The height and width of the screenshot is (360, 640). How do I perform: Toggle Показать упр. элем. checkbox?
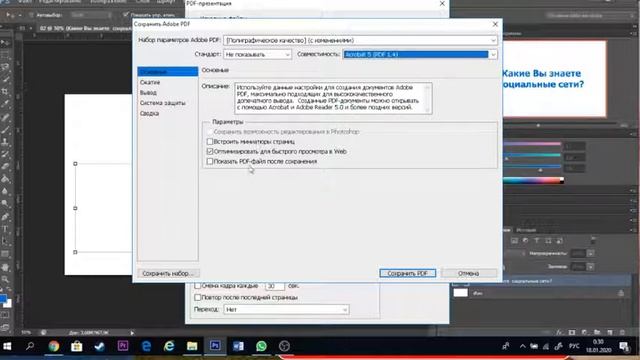[x=126, y=15]
